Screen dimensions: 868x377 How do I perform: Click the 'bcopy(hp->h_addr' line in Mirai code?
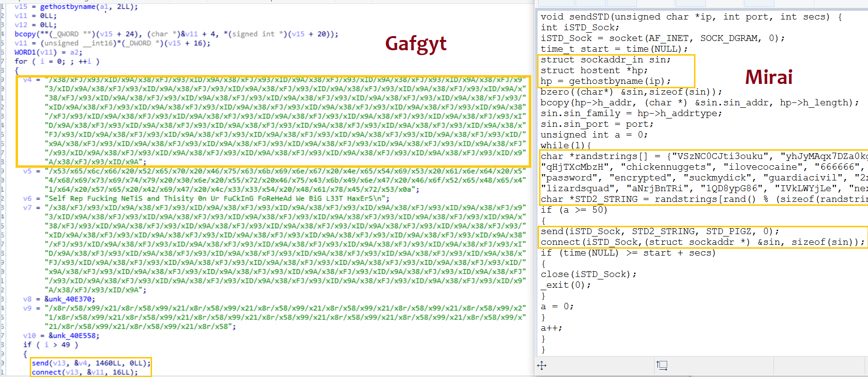[x=700, y=102]
